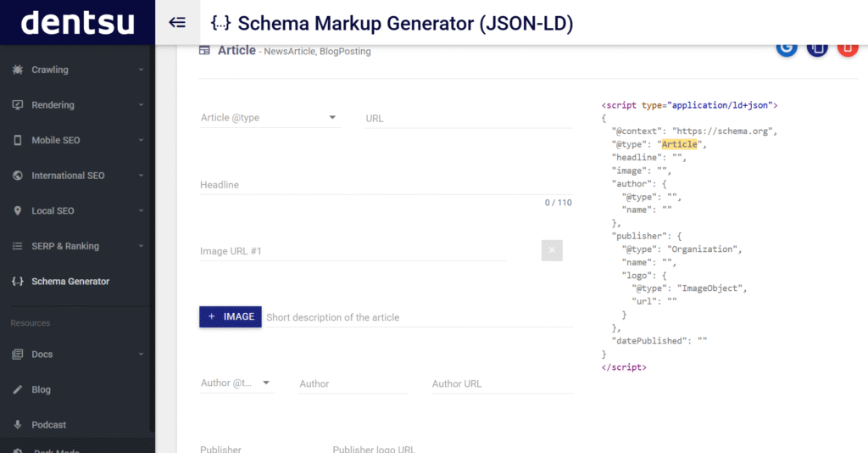Select the Local SEO label in the sidebar
Image resolution: width=868 pixels, height=453 pixels.
pyautogui.click(x=53, y=210)
